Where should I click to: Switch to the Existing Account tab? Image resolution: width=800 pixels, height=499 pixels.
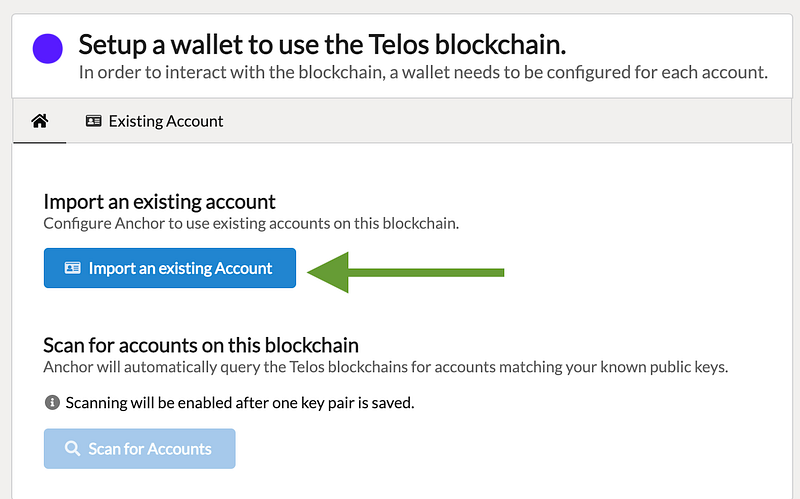coord(154,121)
